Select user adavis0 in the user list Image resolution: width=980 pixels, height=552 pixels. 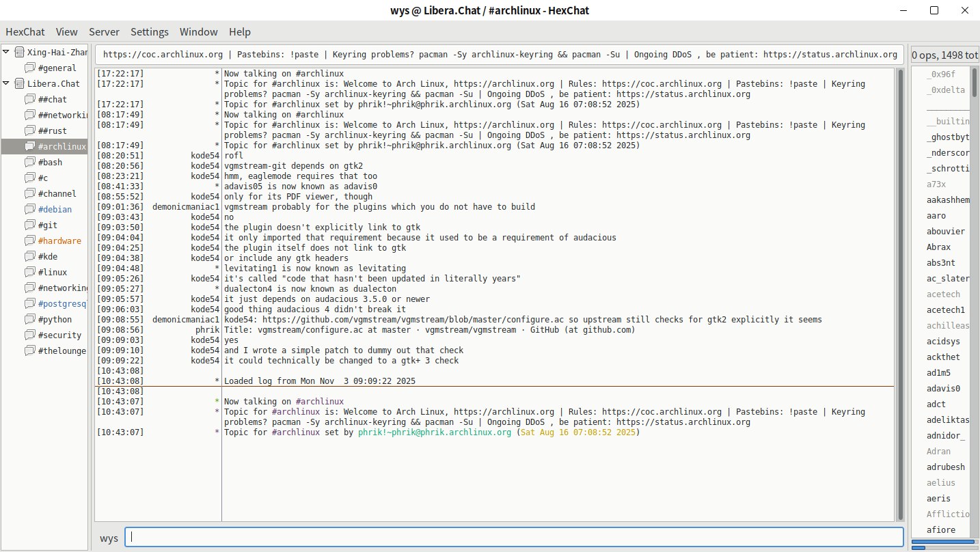(943, 388)
